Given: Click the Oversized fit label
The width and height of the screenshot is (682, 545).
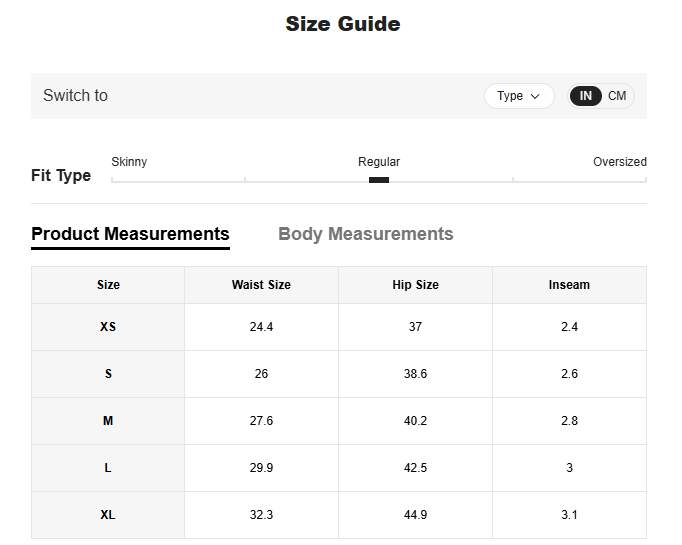Looking at the screenshot, I should (x=619, y=162).
